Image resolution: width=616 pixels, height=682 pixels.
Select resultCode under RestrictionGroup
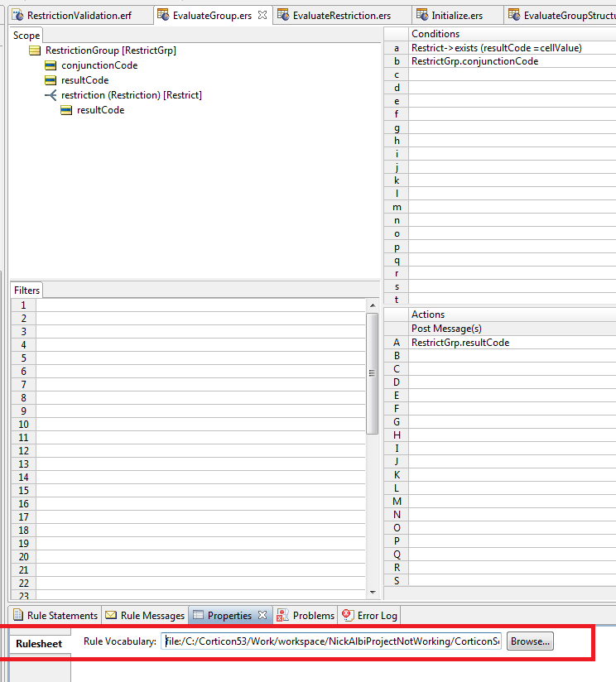[x=84, y=80]
